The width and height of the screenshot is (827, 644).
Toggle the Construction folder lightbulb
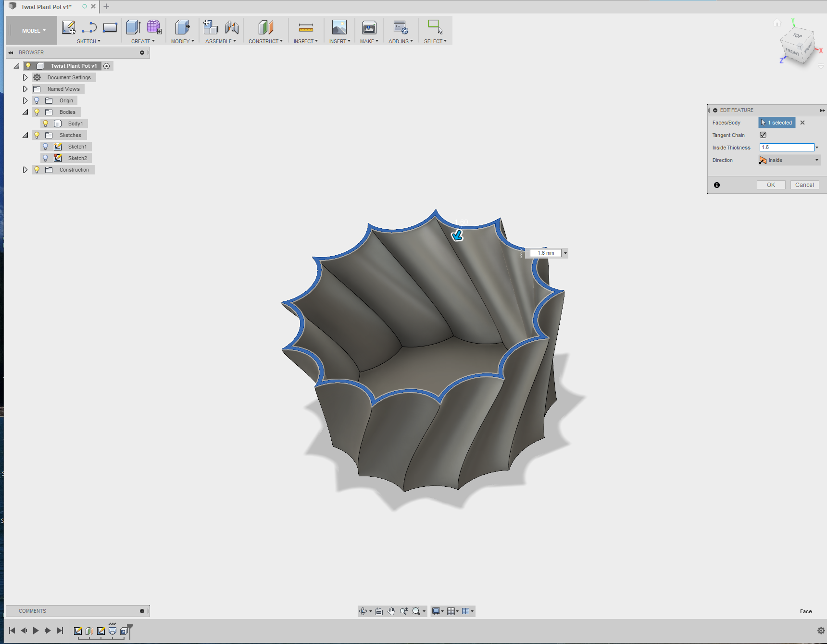[x=37, y=170]
